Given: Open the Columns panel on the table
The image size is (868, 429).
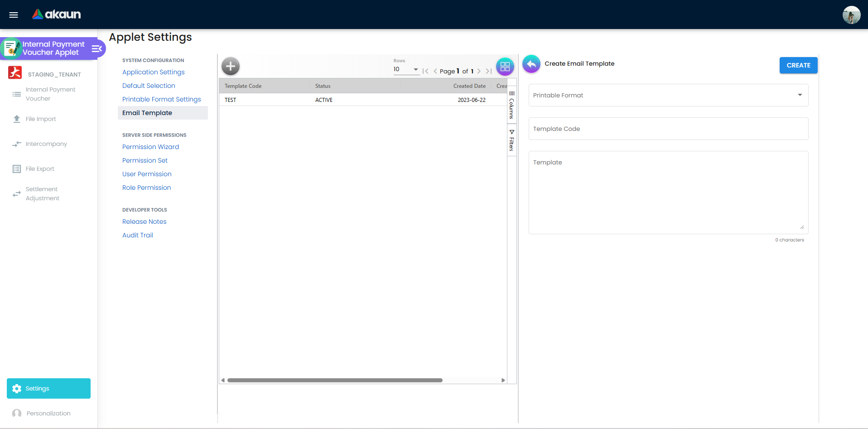Looking at the screenshot, I should coord(511,104).
